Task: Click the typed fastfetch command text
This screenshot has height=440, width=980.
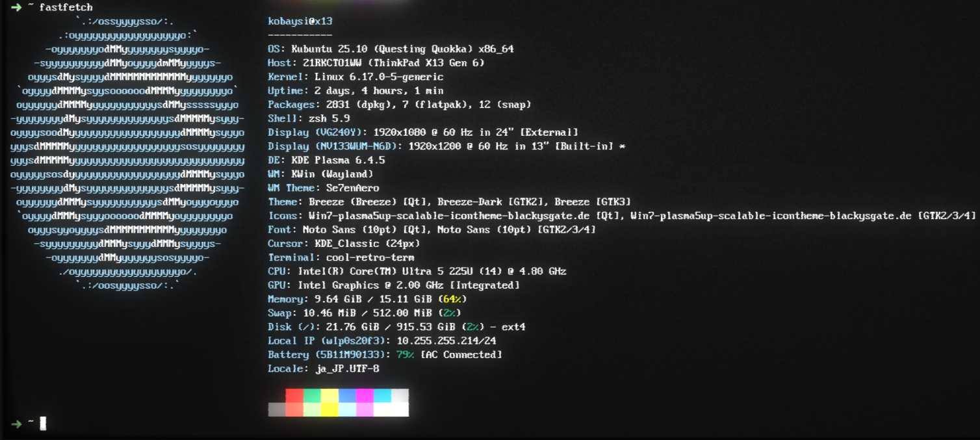Action: (66, 8)
